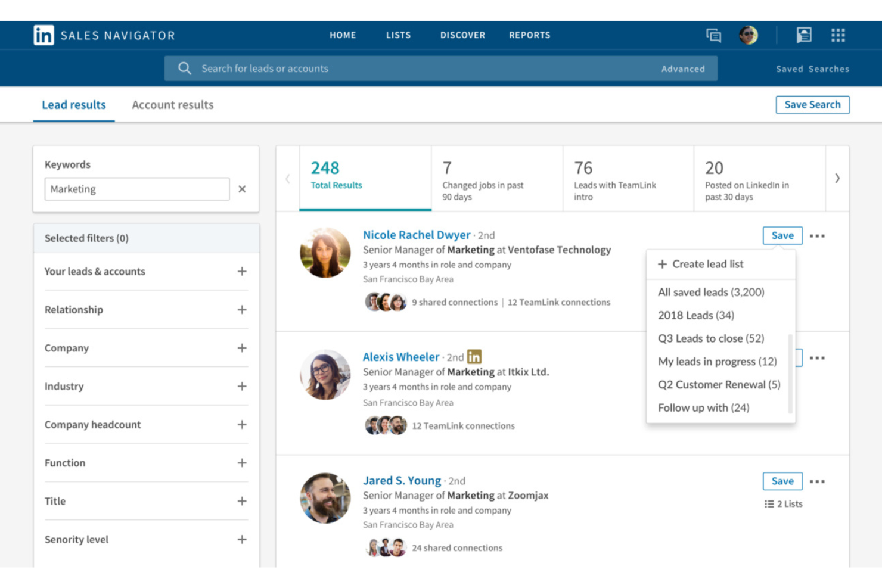Expand the Relationship filter
This screenshot has width=882, height=588.
point(242,310)
